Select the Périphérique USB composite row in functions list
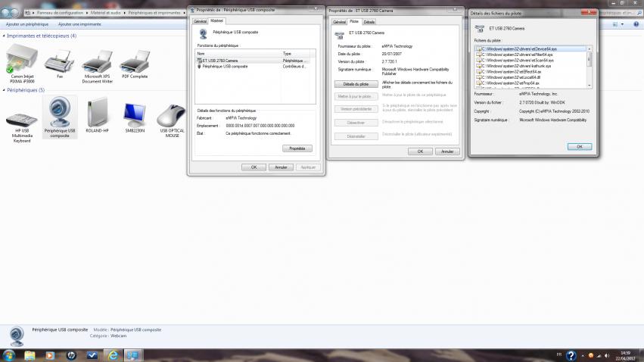The image size is (644, 362). tap(253, 67)
